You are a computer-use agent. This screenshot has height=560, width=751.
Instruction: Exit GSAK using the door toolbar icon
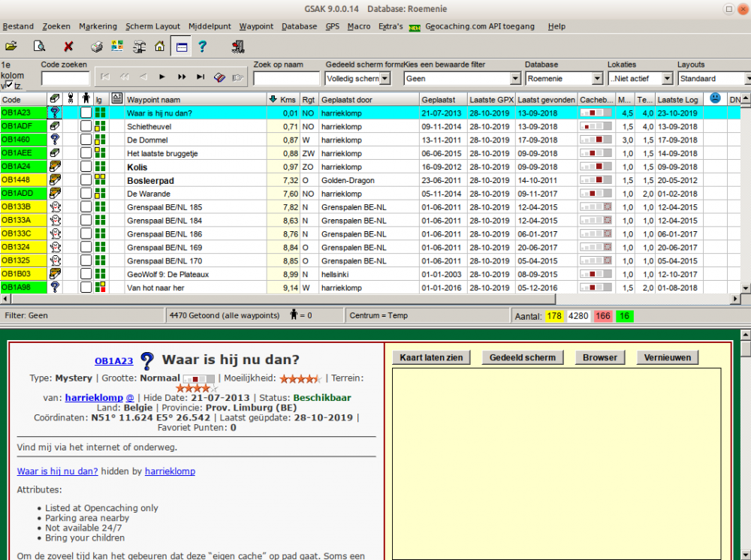tap(238, 46)
